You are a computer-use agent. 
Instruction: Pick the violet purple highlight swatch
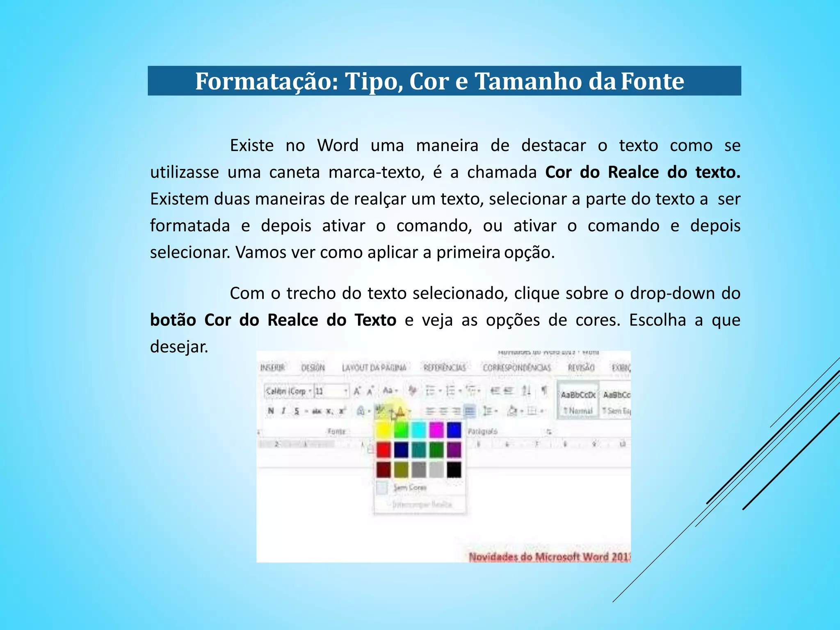[x=454, y=450]
